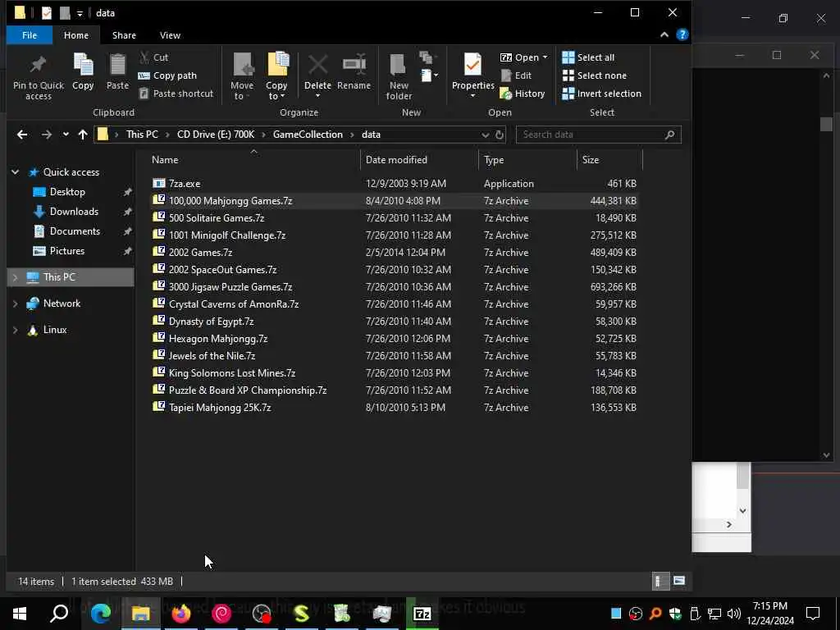The height and width of the screenshot is (630, 840).
Task: Click History in the Open group
Action: click(x=523, y=94)
